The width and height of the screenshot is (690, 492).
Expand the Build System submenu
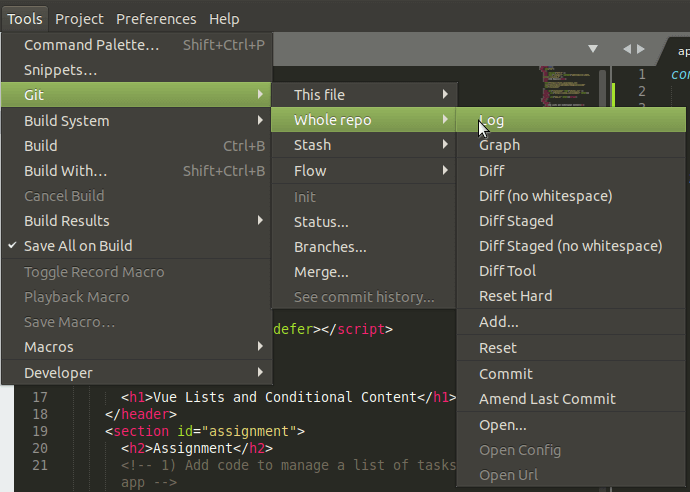137,121
